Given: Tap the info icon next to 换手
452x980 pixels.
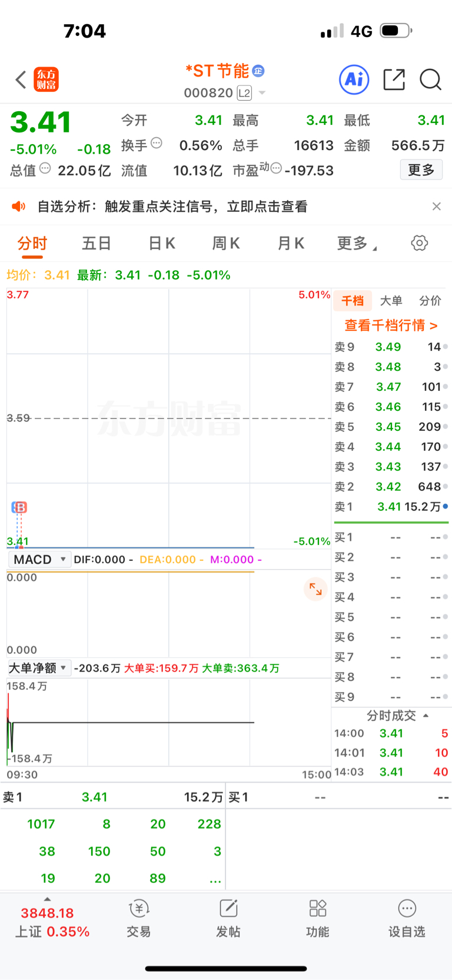Looking at the screenshot, I should click(156, 142).
